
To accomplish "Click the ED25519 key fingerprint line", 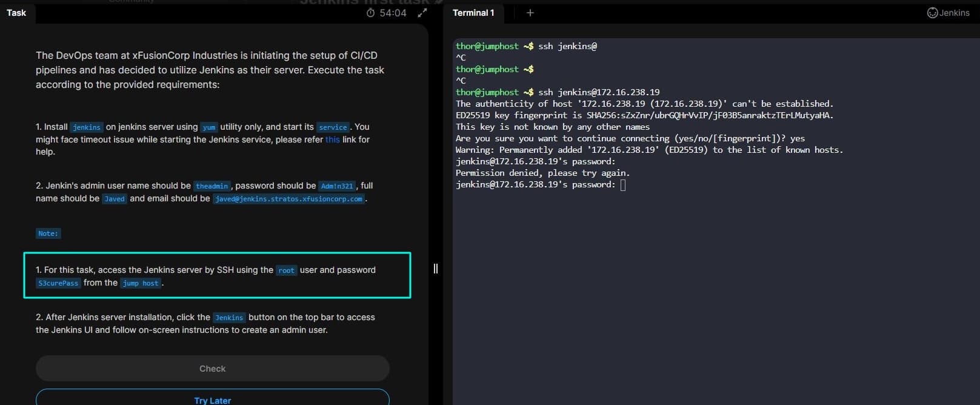I will coord(645,115).
